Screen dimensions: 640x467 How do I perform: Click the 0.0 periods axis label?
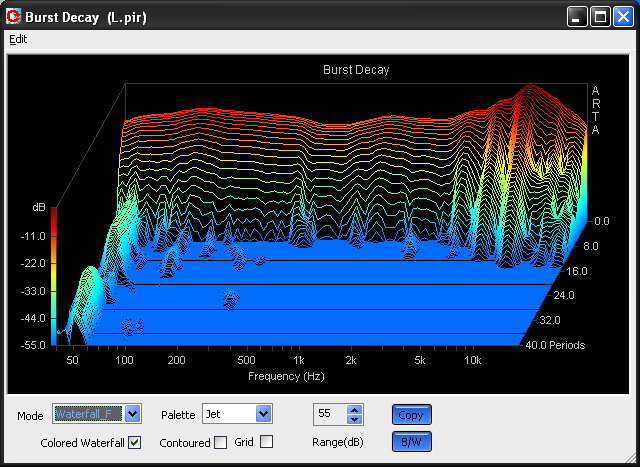602,221
